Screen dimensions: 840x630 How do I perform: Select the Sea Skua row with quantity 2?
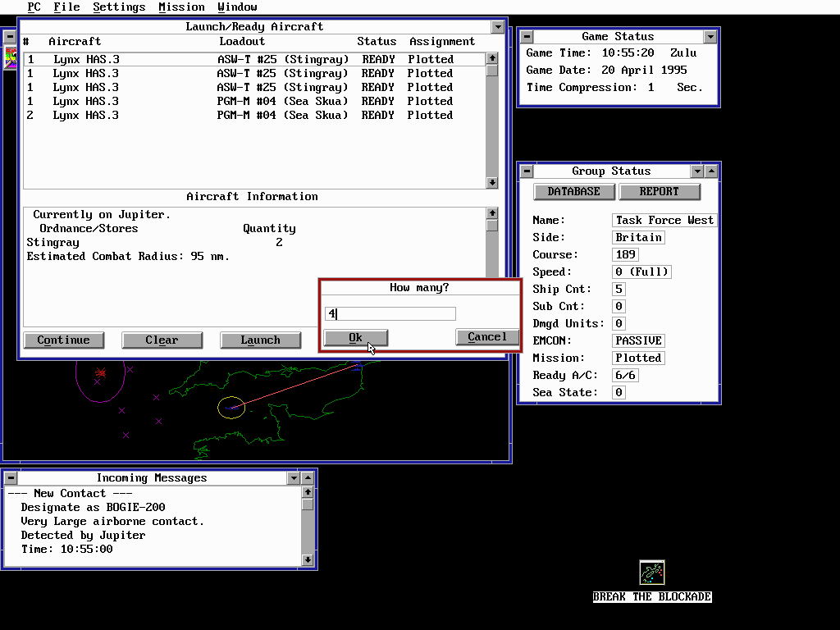[x=246, y=116]
